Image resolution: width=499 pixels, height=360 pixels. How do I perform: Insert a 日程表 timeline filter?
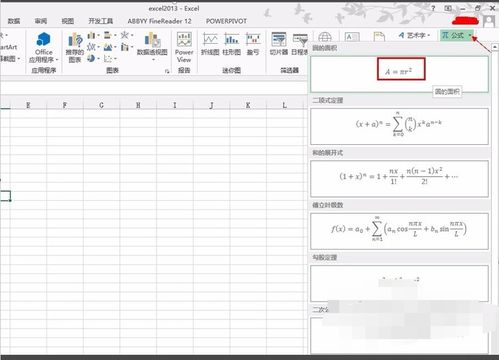(300, 44)
